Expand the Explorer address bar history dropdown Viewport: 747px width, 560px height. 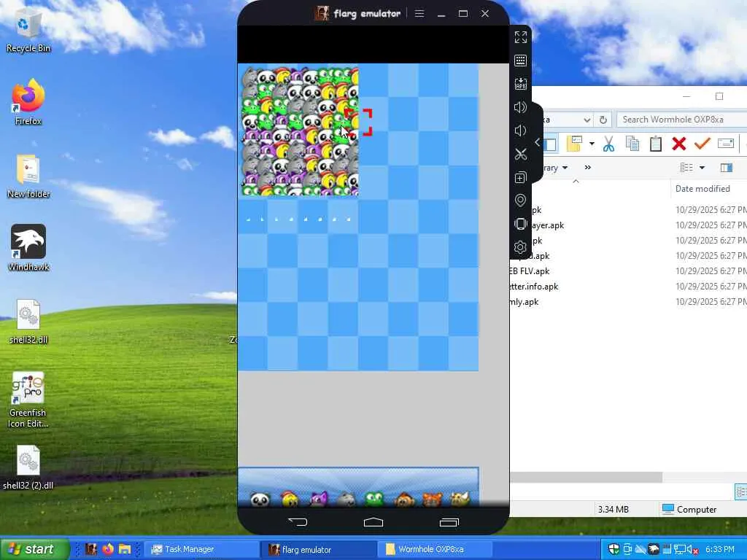coord(587,120)
